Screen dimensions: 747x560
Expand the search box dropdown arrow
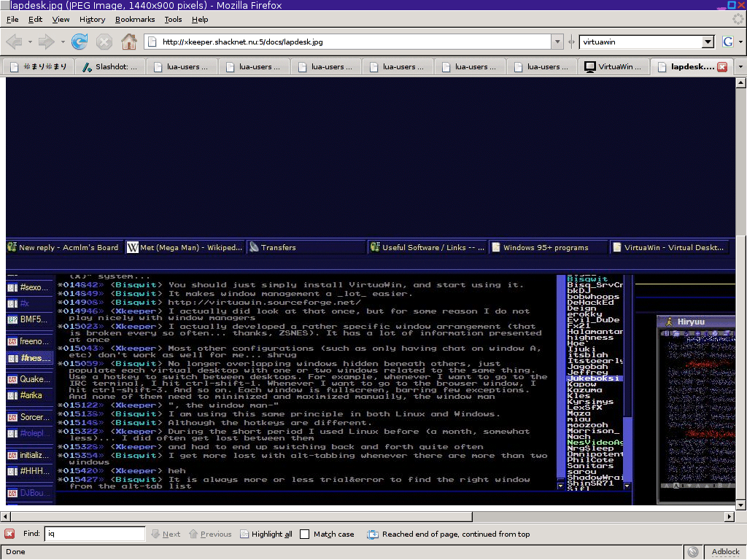pyautogui.click(x=707, y=42)
